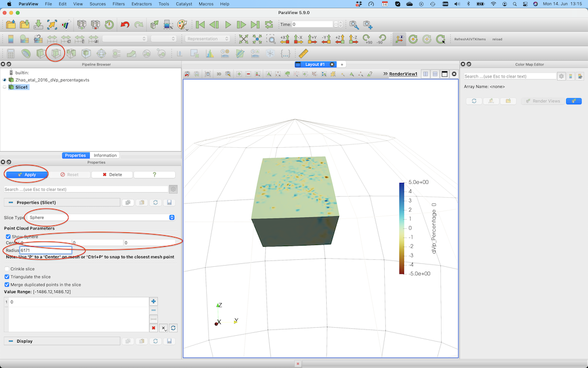
Task: Click the Edit Color Map palette icon
Action: (x=182, y=25)
